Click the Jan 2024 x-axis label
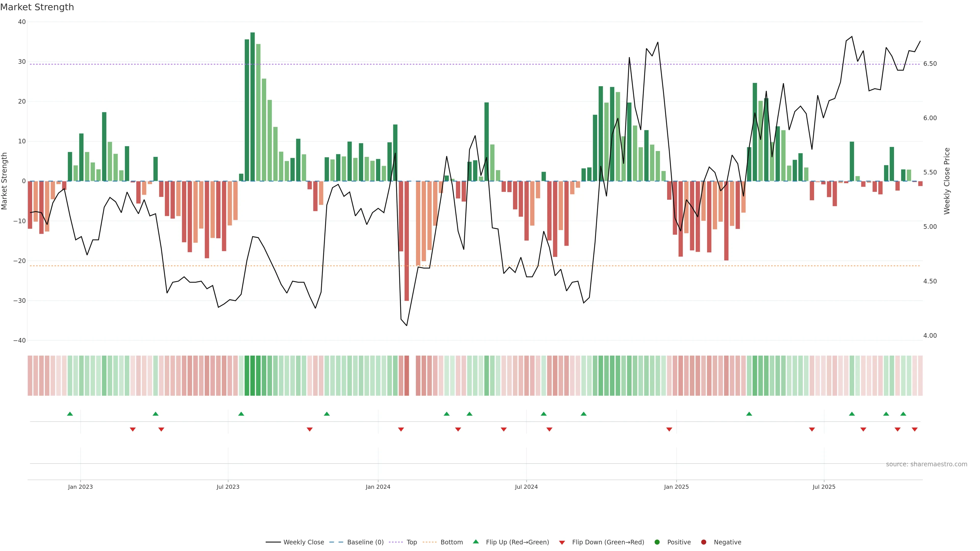 (378, 487)
